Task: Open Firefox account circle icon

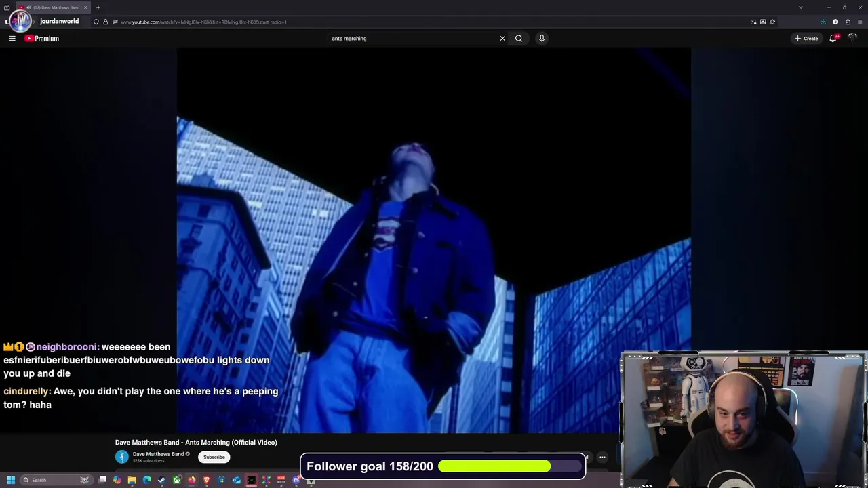Action: 835,22
